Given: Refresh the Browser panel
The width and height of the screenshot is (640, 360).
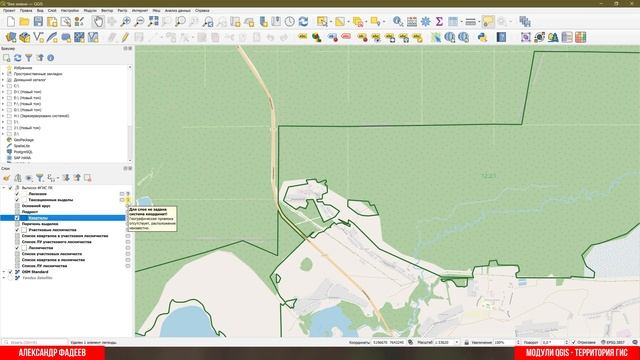Looking at the screenshot, I should (18, 58).
